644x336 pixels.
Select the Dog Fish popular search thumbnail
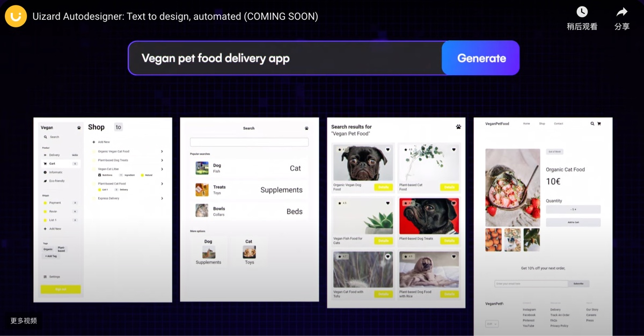(202, 168)
